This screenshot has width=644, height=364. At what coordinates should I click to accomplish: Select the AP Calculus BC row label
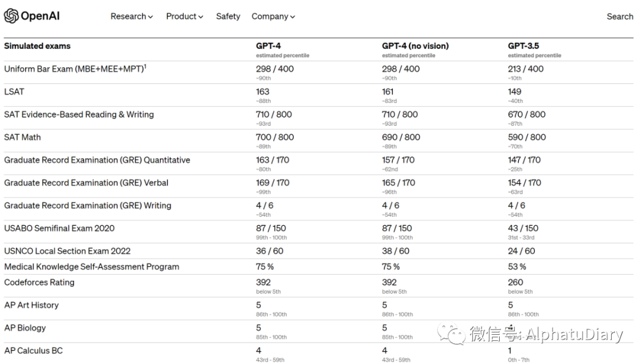coord(33,350)
